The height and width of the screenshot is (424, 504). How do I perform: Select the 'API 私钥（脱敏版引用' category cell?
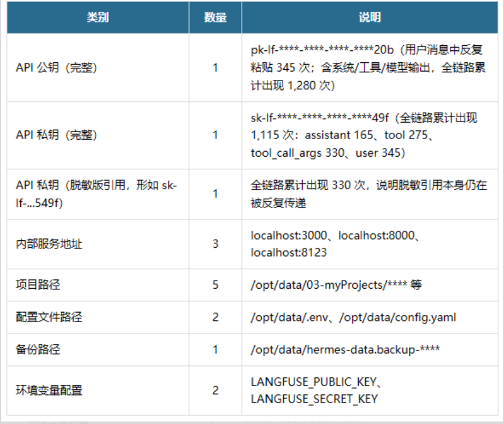pyautogui.click(x=98, y=194)
